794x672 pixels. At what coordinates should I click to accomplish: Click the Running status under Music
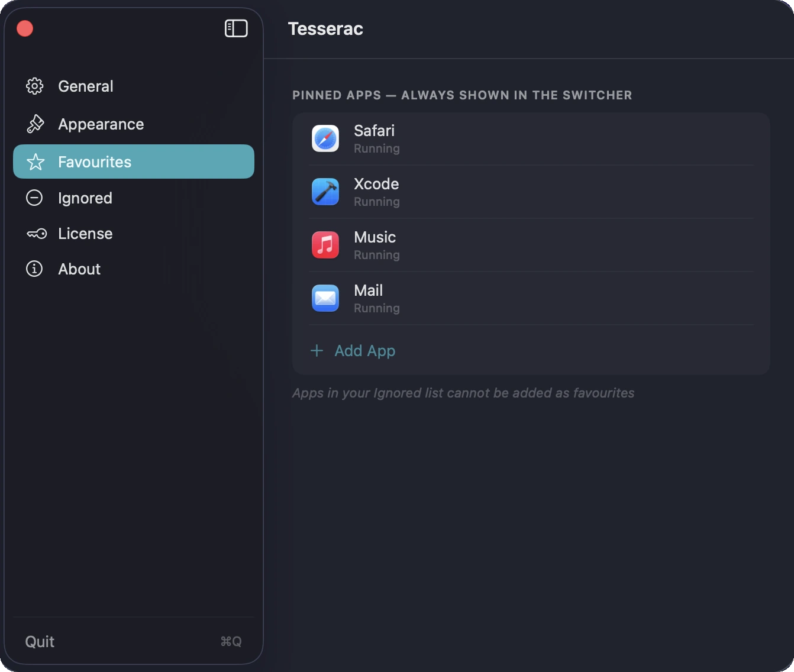tap(377, 256)
